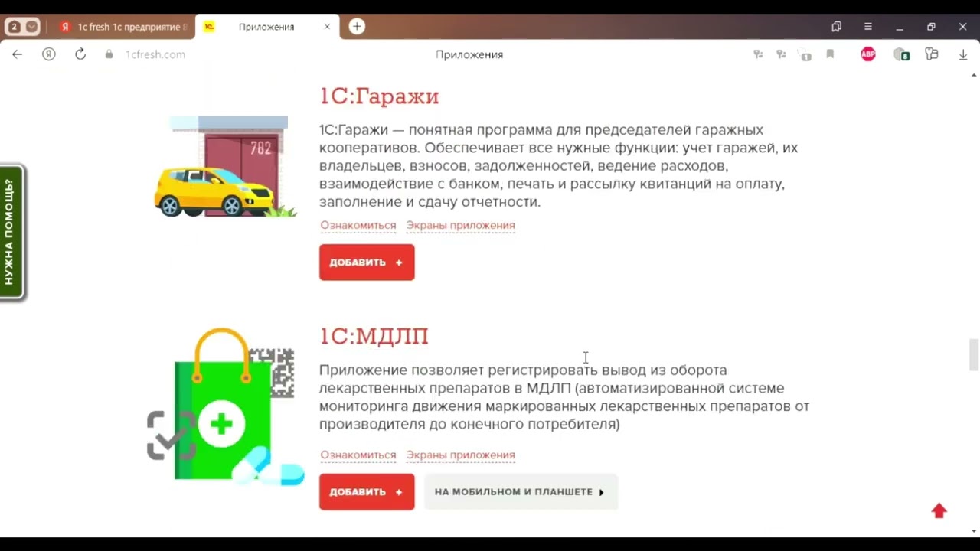Open the 'Нужна помощь?' side tab
The height and width of the screenshot is (551, 980).
[x=11, y=232]
